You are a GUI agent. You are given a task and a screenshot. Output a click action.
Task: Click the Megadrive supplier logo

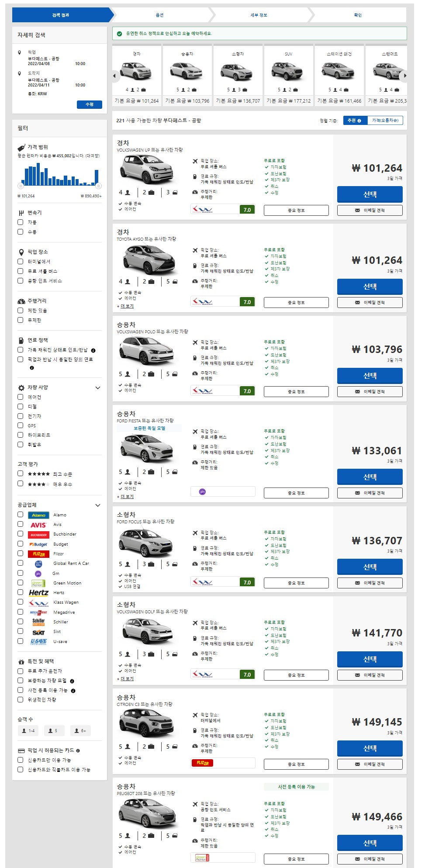click(x=38, y=612)
